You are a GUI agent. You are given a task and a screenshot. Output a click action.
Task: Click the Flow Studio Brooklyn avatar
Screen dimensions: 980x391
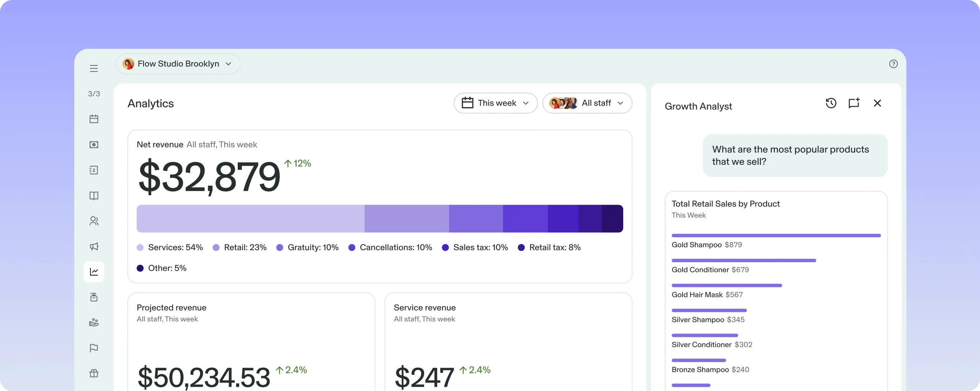pos(128,64)
